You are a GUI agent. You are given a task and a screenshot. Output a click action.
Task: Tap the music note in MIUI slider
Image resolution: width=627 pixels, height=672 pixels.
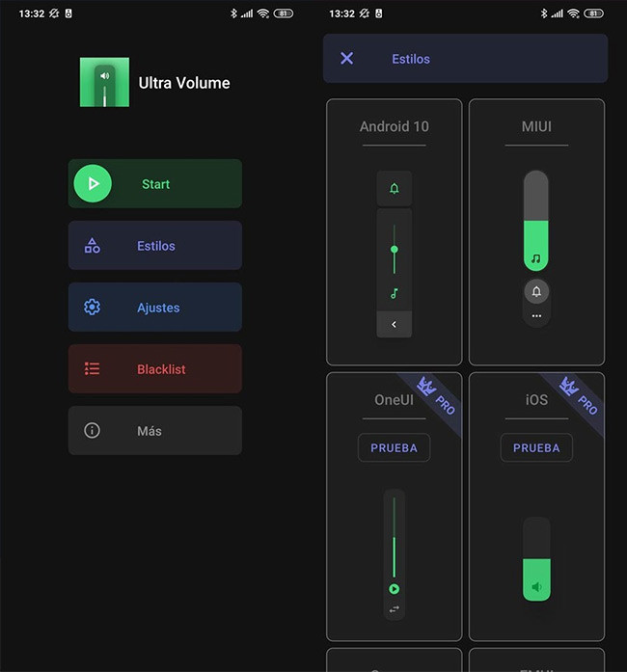tap(536, 258)
